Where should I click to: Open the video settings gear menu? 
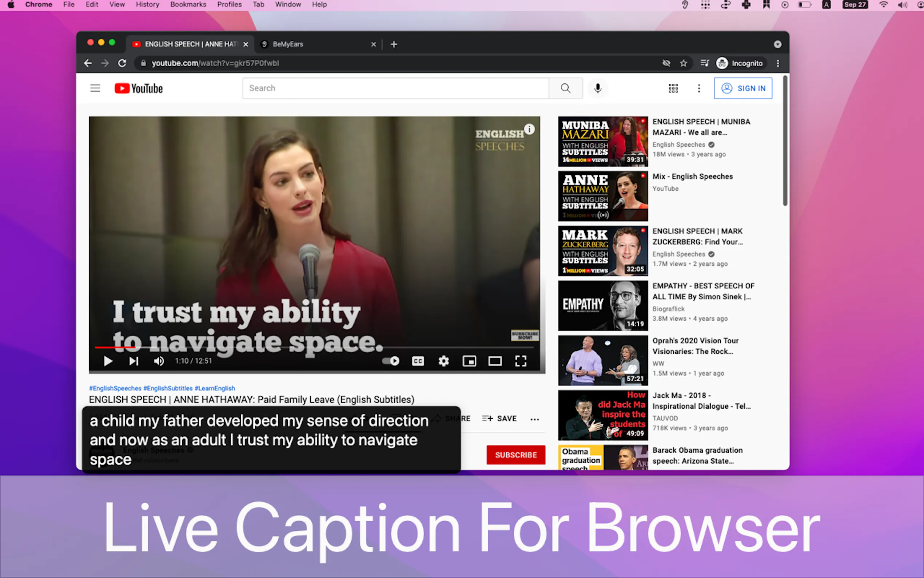pos(443,361)
